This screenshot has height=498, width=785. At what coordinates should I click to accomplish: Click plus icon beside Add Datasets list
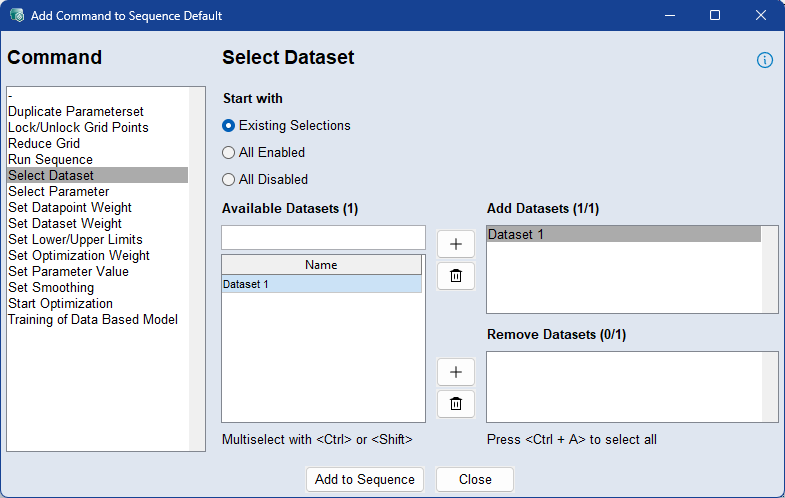pyautogui.click(x=456, y=244)
